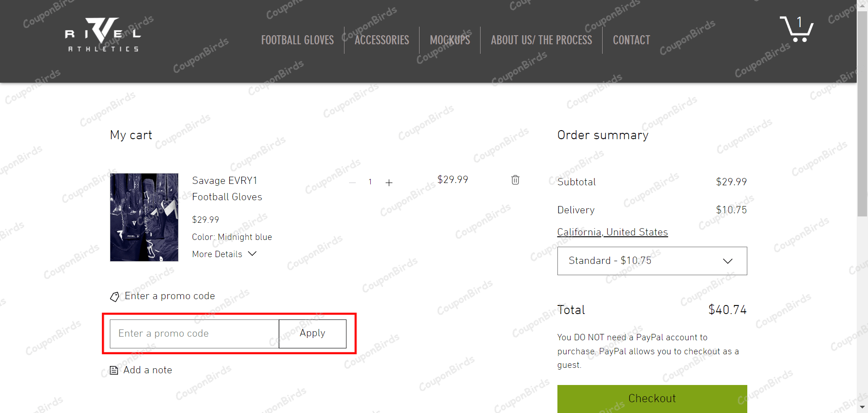Click the promo code tag icon

click(x=114, y=297)
